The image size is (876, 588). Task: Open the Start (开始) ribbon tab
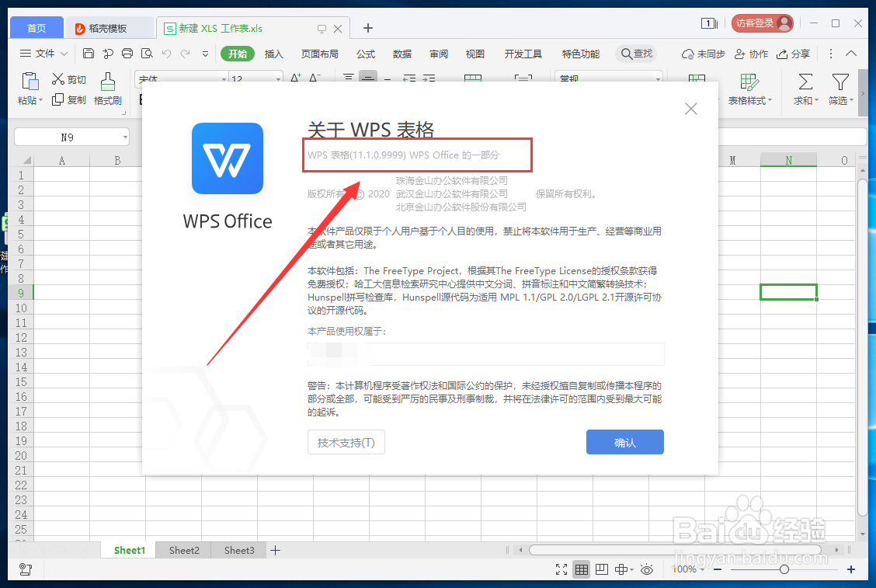pyautogui.click(x=238, y=54)
